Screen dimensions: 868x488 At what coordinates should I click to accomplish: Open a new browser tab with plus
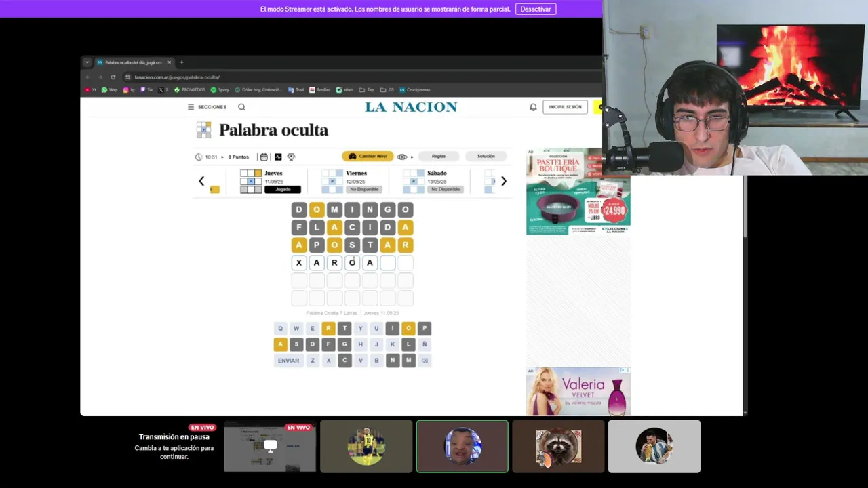[x=181, y=62]
